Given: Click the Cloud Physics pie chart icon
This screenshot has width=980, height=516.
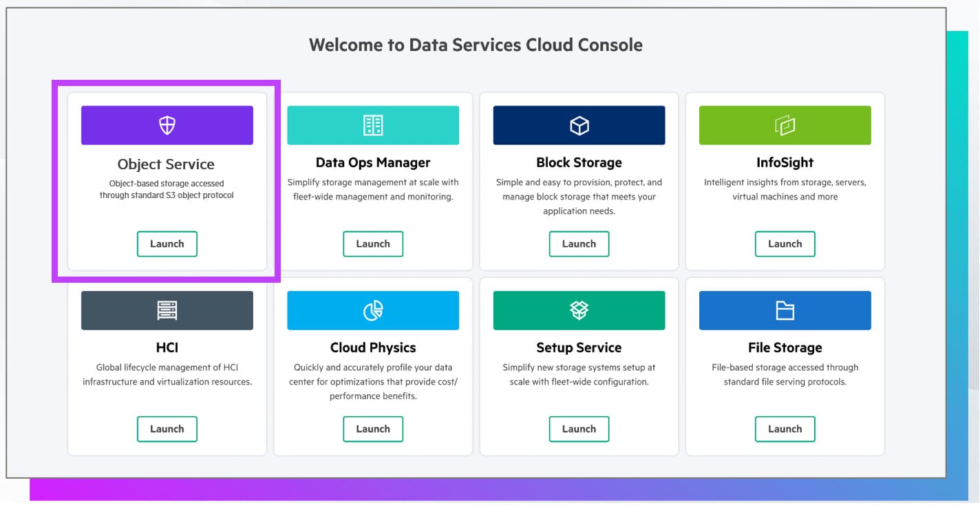Looking at the screenshot, I should [x=373, y=310].
